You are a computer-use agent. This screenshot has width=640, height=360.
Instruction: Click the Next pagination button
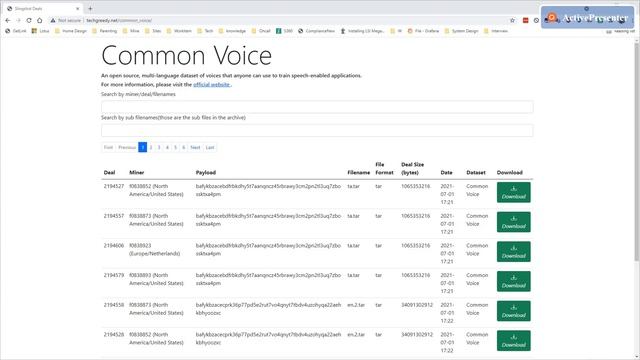tap(196, 147)
